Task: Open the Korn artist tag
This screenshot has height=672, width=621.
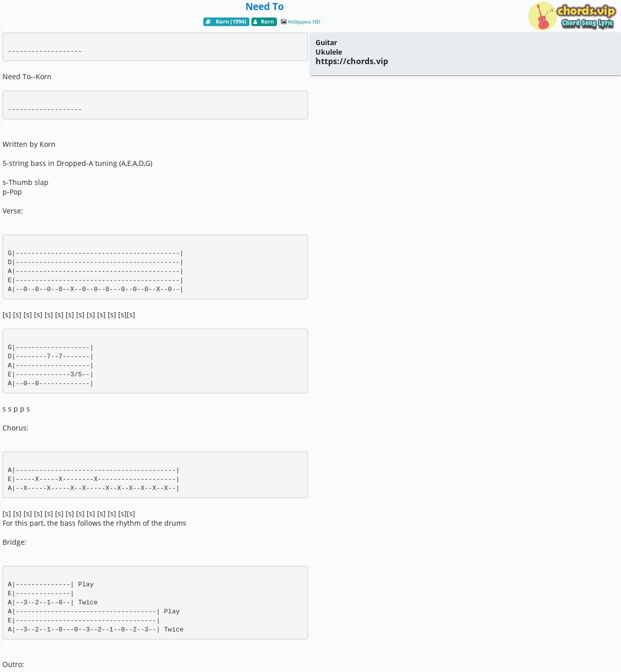Action: [264, 22]
